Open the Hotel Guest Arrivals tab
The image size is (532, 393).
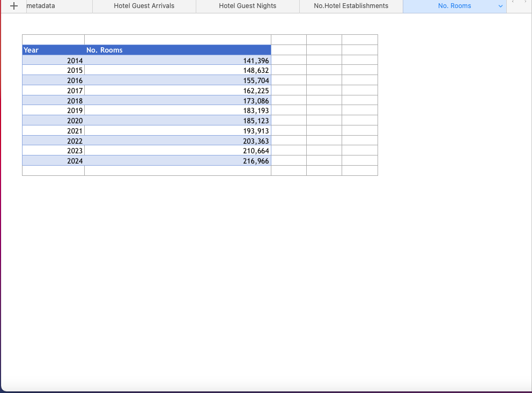pos(144,6)
